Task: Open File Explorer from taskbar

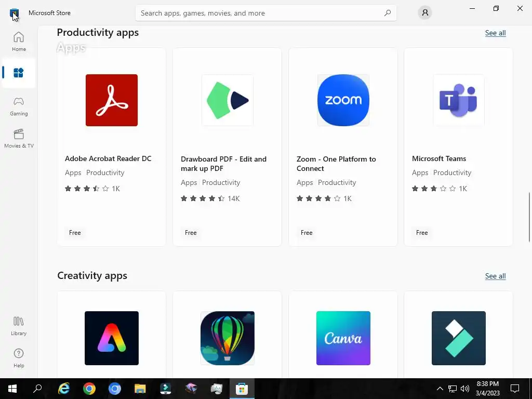Action: pyautogui.click(x=140, y=389)
